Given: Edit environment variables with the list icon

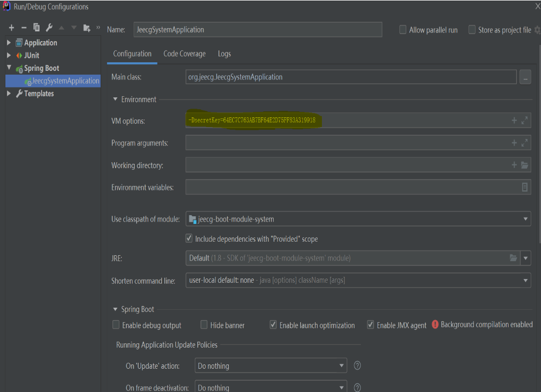Looking at the screenshot, I should click(x=524, y=187).
